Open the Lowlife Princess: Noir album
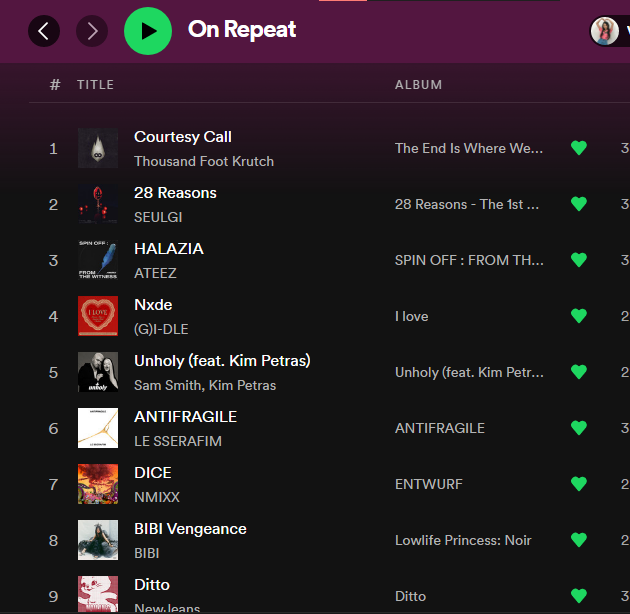Screen dimensions: 630x614 tap(463, 540)
